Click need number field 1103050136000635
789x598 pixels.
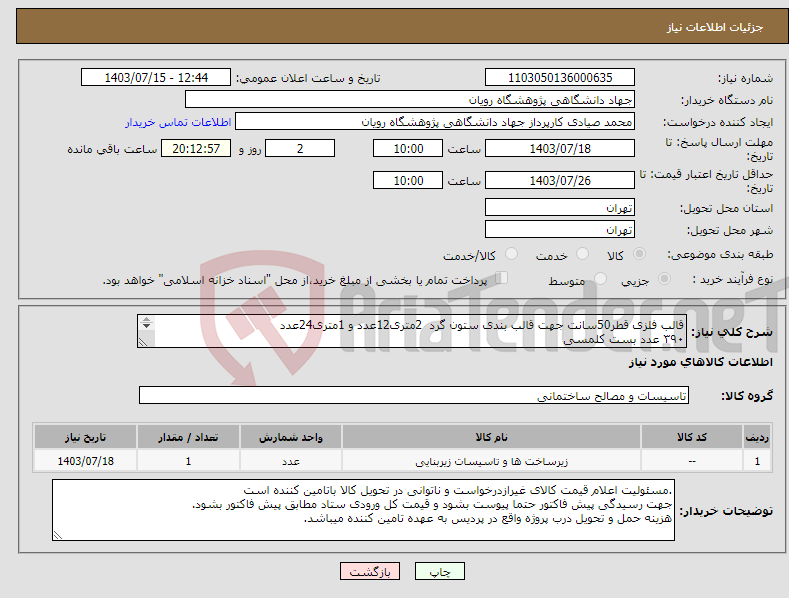(560, 78)
